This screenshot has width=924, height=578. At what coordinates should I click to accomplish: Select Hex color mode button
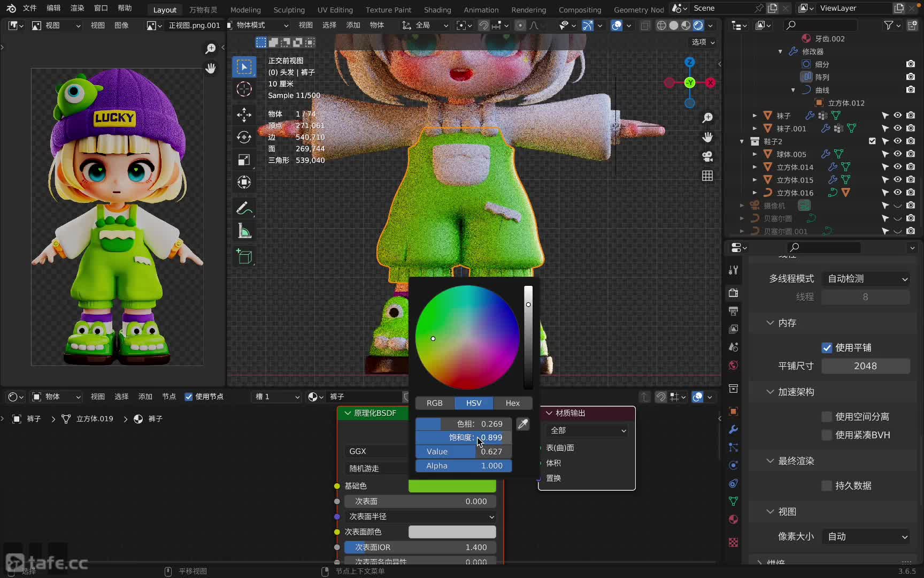pos(513,403)
